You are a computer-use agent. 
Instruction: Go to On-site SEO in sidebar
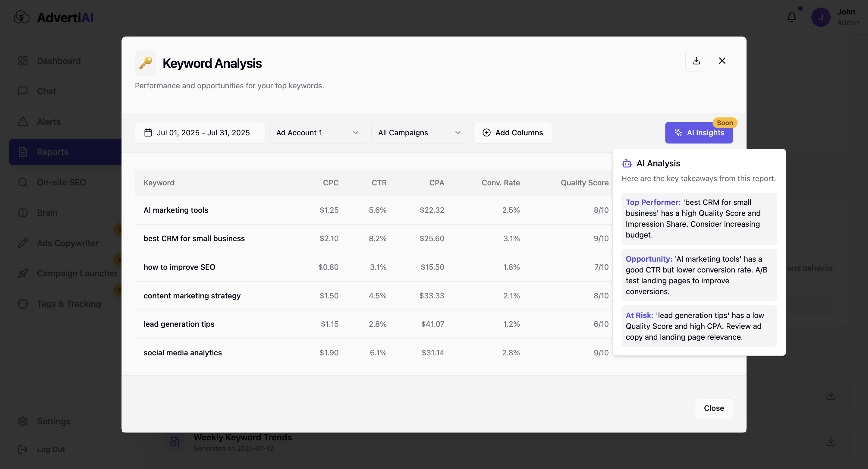pyautogui.click(x=61, y=182)
